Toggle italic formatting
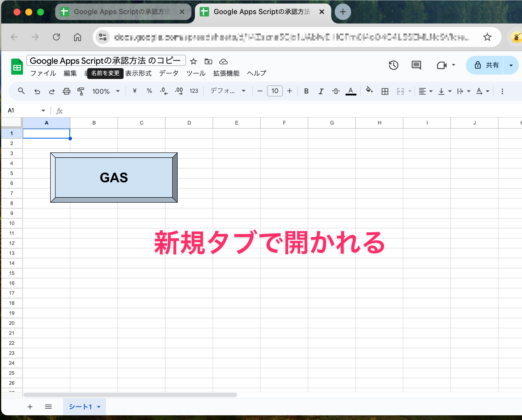 pyautogui.click(x=321, y=91)
